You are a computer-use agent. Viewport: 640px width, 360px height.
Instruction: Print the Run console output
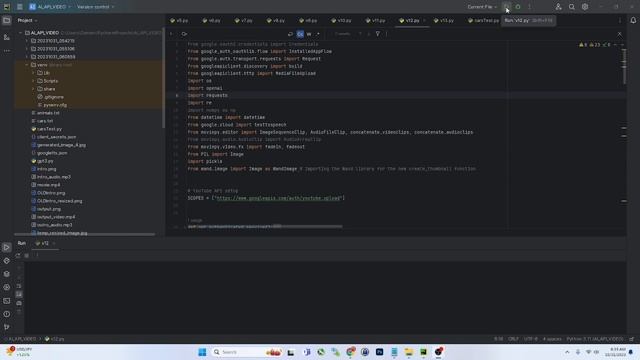tap(19, 303)
